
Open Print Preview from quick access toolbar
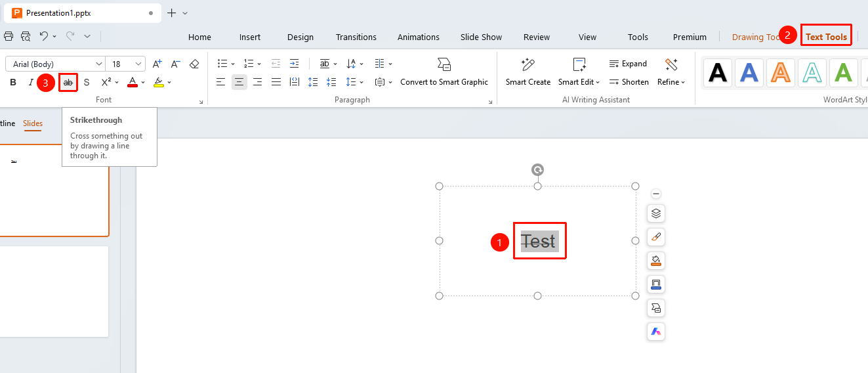26,37
